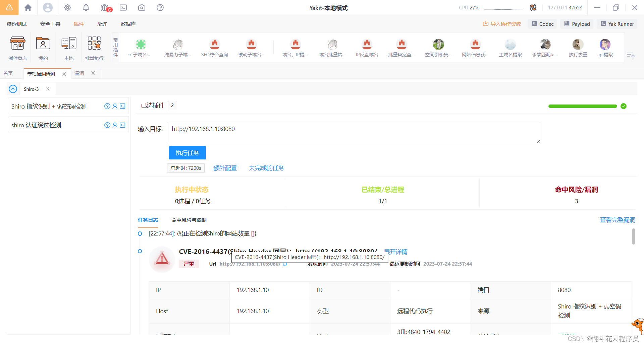644x345 pixels.
Task: Open sort order toggle beside plugin bar
Action: pyautogui.click(x=631, y=56)
